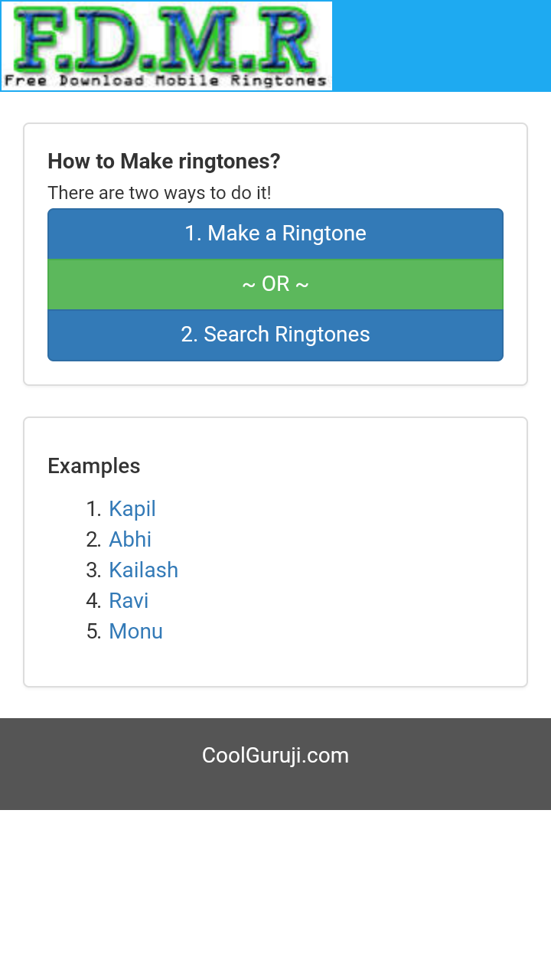Choose '2. Search Ringtones'
This screenshot has width=551, height=980.
(275, 335)
